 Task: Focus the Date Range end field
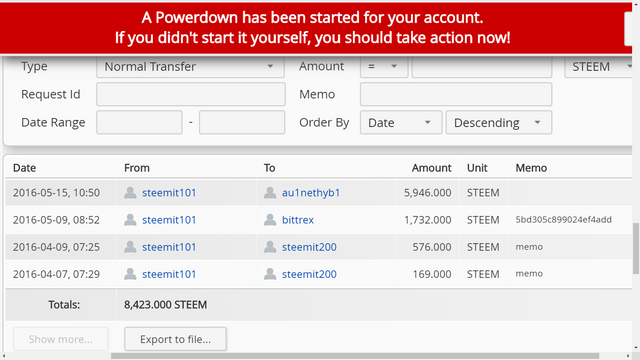(x=242, y=122)
